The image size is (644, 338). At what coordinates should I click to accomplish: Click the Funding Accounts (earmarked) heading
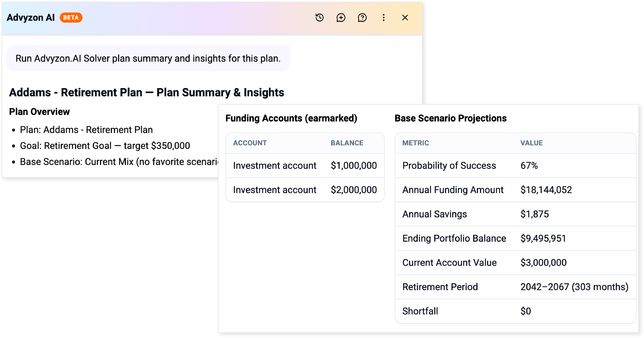coord(291,118)
